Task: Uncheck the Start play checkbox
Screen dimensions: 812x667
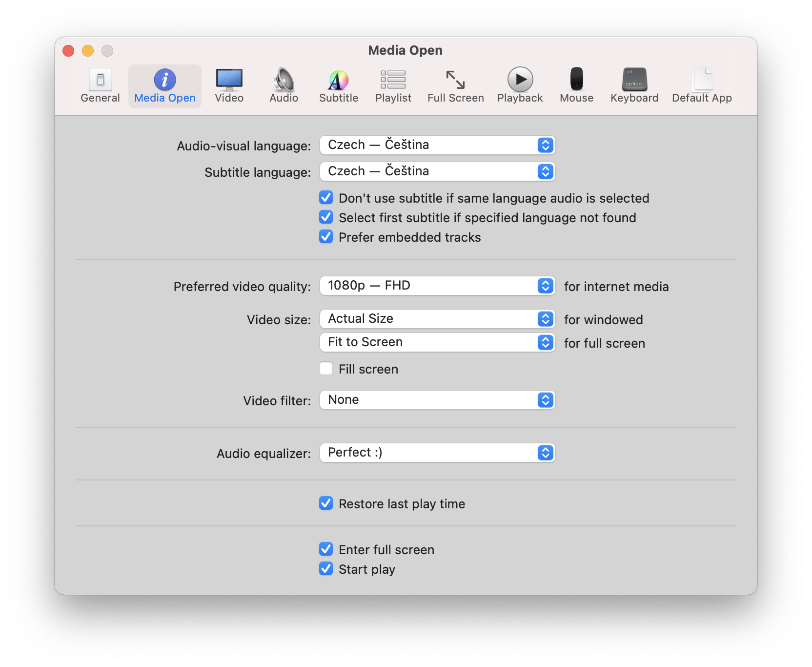Action: point(326,569)
